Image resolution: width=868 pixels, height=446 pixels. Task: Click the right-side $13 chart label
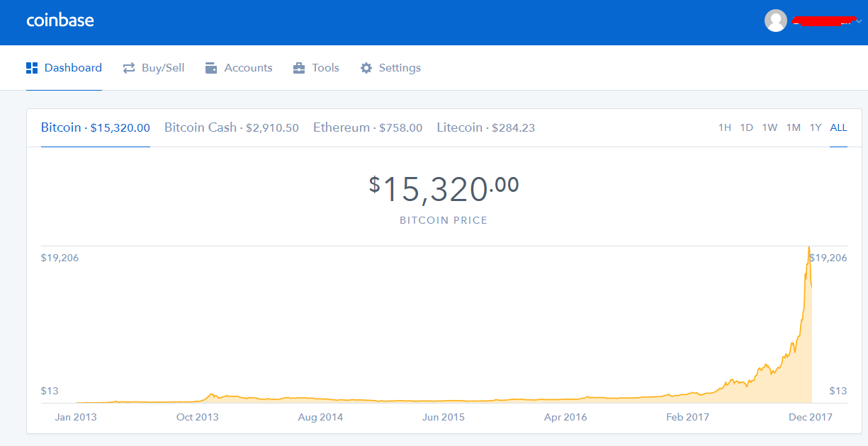coord(838,391)
